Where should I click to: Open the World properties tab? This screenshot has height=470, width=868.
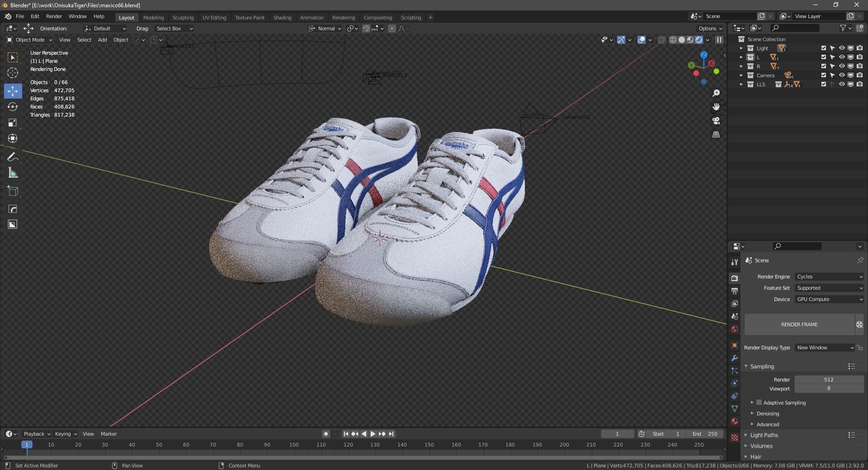tap(735, 329)
